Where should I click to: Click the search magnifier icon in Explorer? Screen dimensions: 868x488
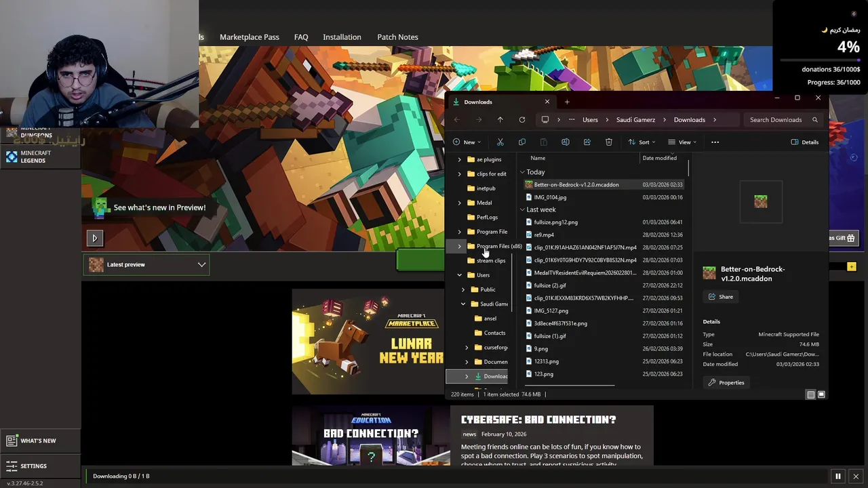tap(815, 120)
